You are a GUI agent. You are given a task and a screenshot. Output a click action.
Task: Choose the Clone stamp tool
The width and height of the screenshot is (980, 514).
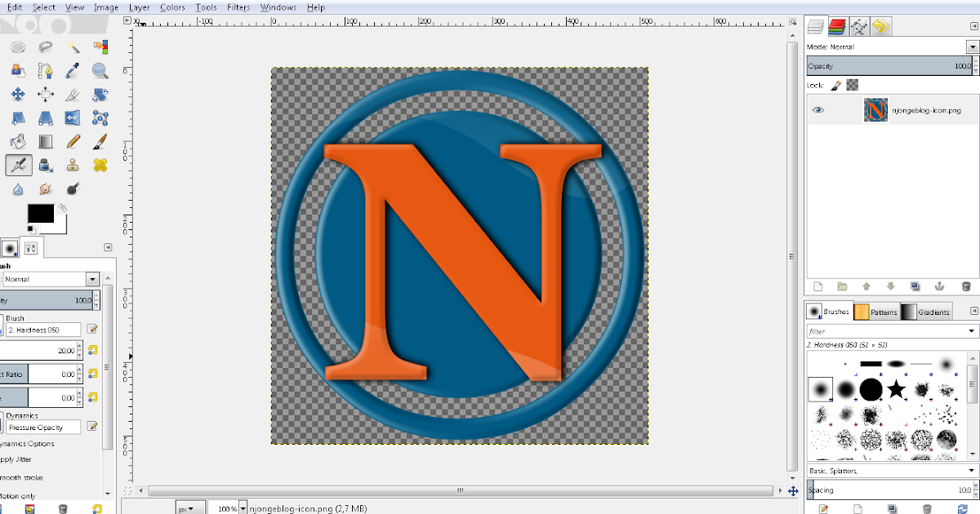(73, 166)
